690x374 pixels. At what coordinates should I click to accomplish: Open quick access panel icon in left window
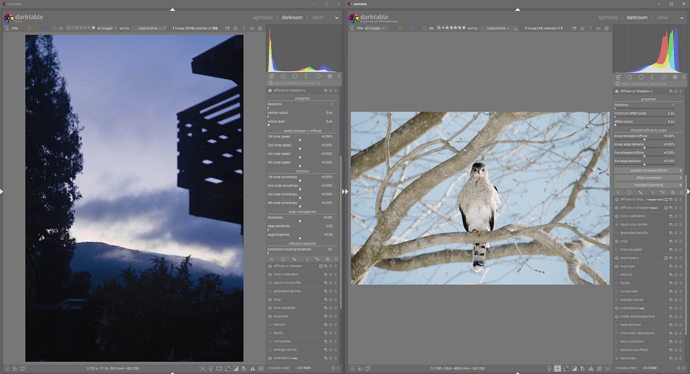272,77
